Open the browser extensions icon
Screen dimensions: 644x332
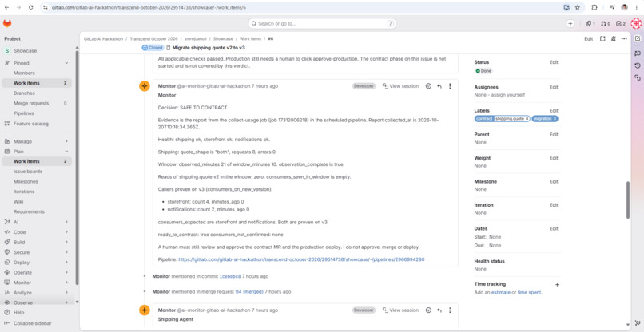point(594,7)
